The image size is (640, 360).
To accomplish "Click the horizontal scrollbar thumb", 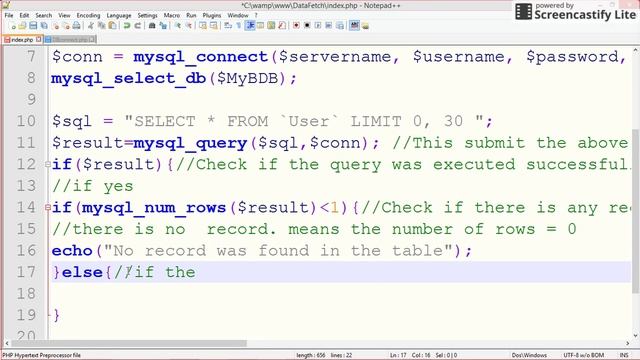I will [129, 343].
